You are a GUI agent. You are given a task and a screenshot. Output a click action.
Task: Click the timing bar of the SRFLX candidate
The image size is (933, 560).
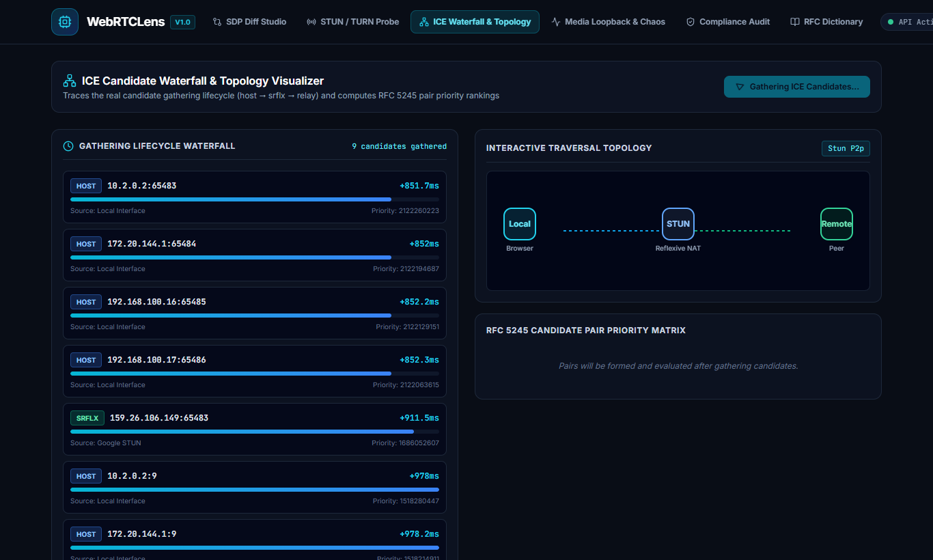click(255, 432)
